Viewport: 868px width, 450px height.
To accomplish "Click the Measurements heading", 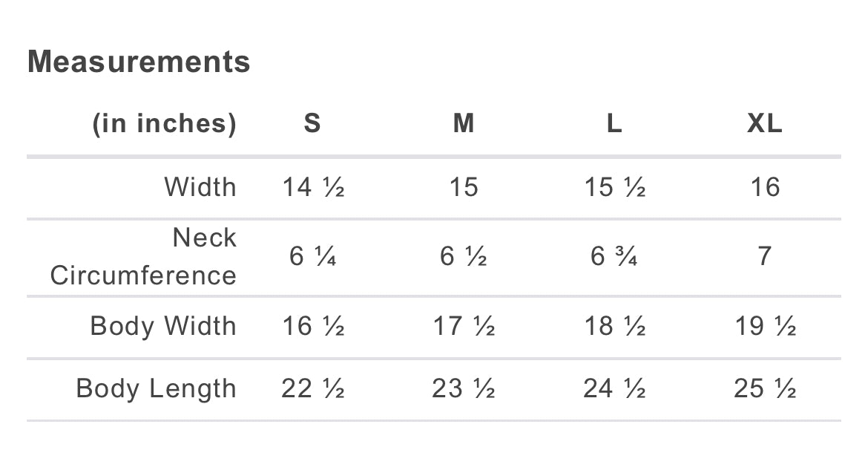I will pyautogui.click(x=139, y=62).
